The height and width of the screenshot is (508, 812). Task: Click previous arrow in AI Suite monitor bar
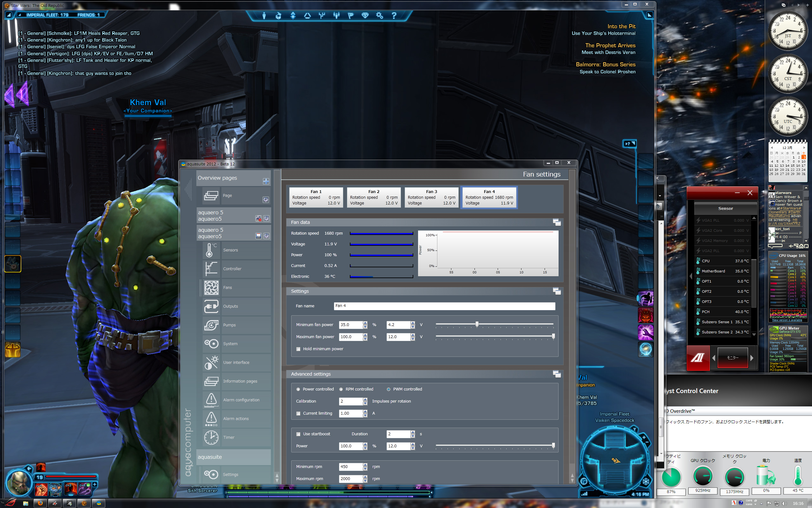tap(714, 358)
